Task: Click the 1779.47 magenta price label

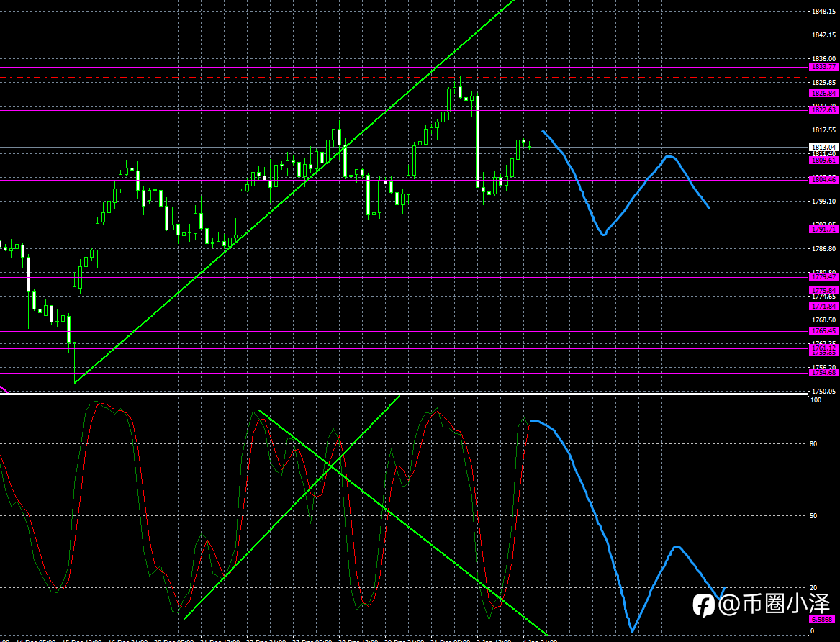Action: (x=823, y=277)
